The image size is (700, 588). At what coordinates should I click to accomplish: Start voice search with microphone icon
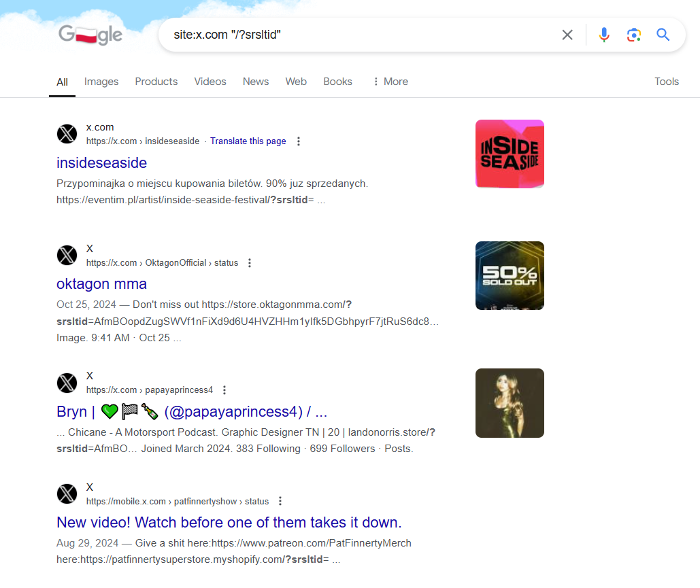pos(604,35)
